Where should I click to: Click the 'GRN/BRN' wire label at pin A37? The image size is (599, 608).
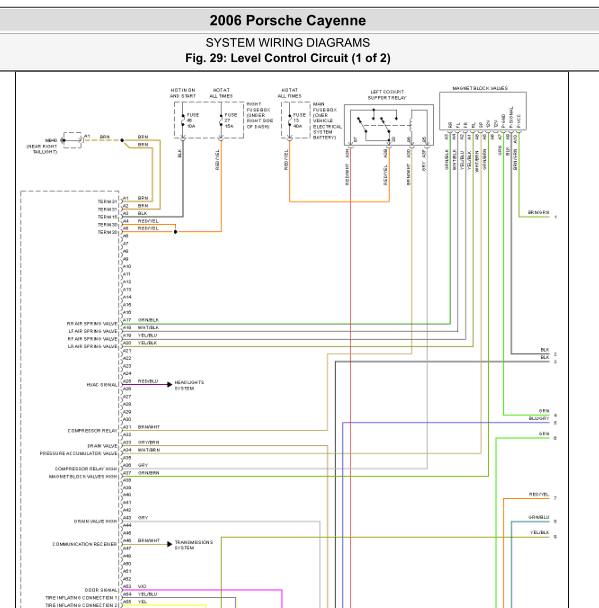148,473
